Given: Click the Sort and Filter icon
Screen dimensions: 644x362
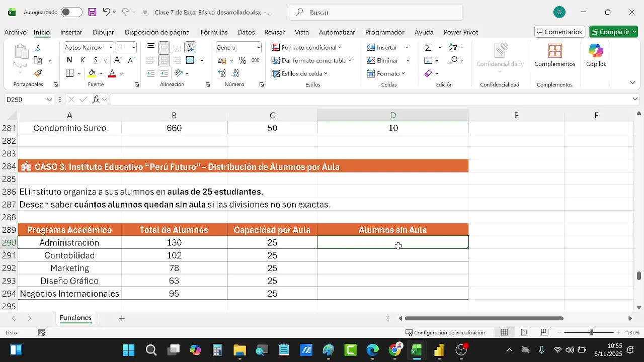Looking at the screenshot, I should click(x=453, y=47).
